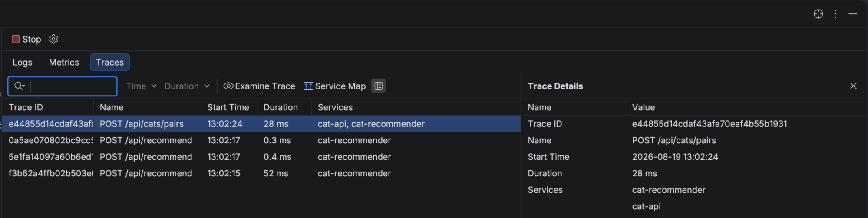Sort by the Start Time column header
Screen dimensions: 868x218
228,107
